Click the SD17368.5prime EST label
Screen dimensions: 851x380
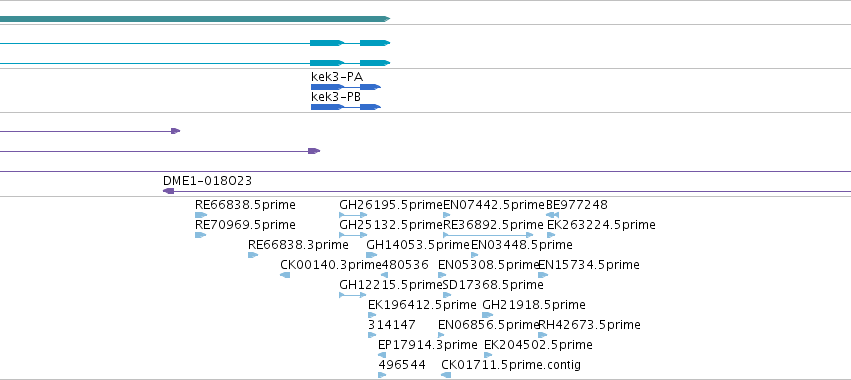[x=493, y=285]
